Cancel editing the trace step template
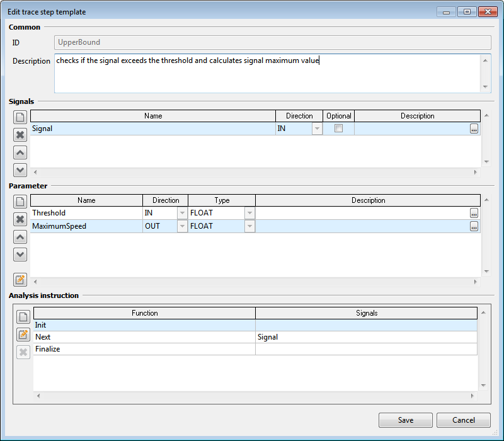This screenshot has height=441, width=504. tap(464, 420)
